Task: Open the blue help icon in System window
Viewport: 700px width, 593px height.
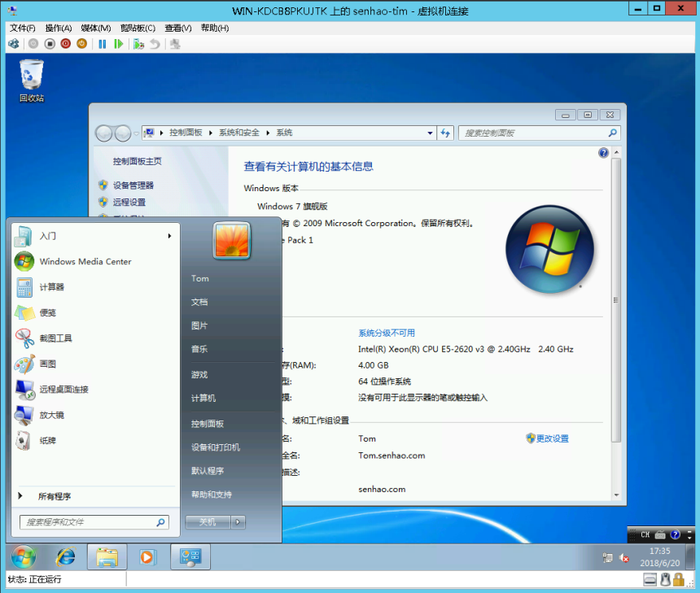Action: tap(604, 153)
